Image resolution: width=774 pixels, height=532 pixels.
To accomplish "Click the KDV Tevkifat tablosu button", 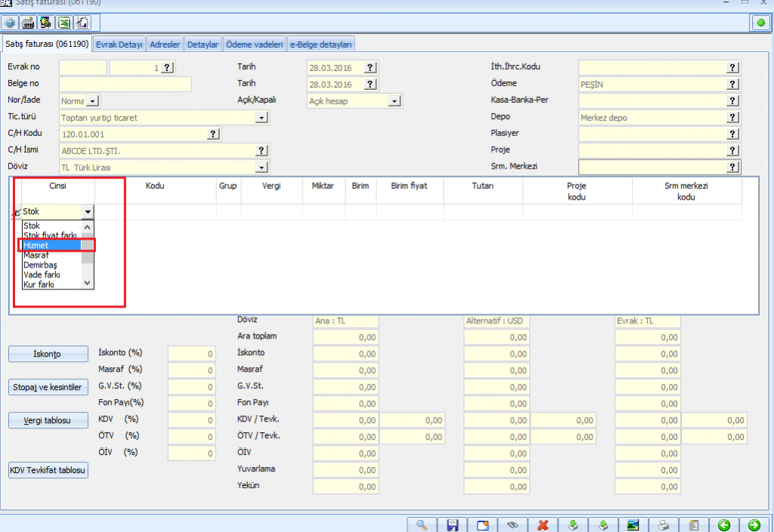I will coord(48,470).
